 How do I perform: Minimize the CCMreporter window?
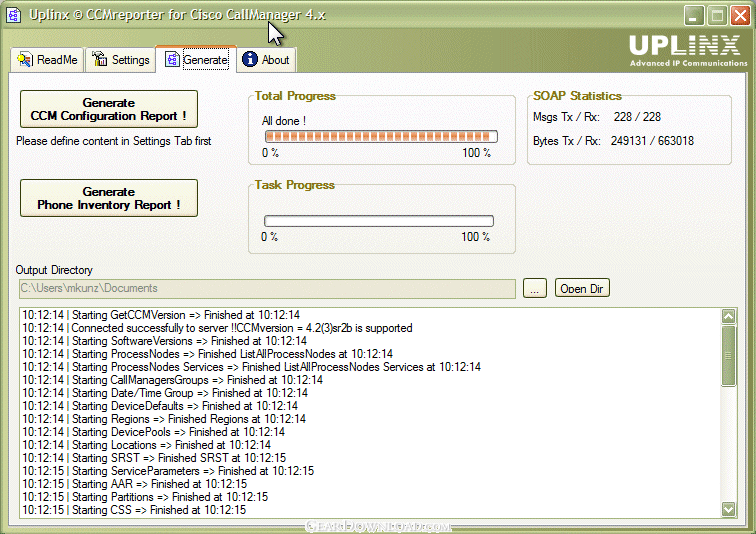pos(693,15)
